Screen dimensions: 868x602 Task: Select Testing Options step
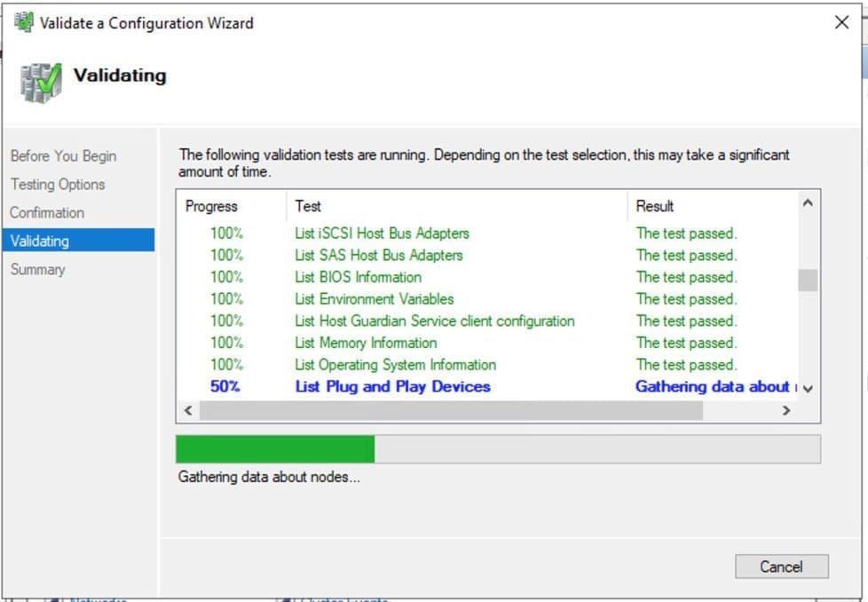tap(58, 184)
